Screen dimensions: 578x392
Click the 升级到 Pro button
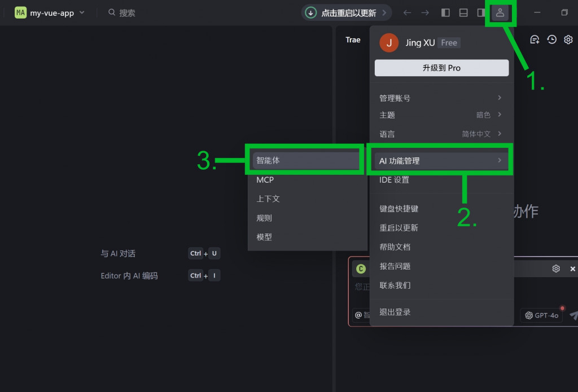point(441,68)
